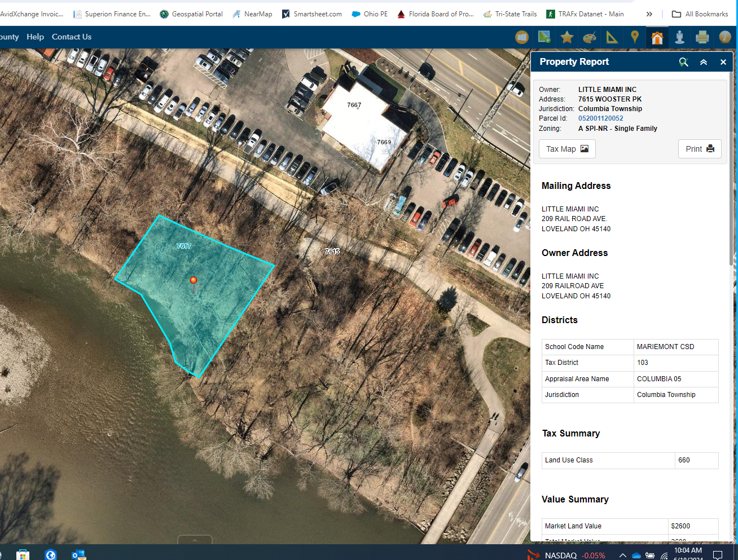
Task: Close the Property Report panel
Action: click(723, 62)
